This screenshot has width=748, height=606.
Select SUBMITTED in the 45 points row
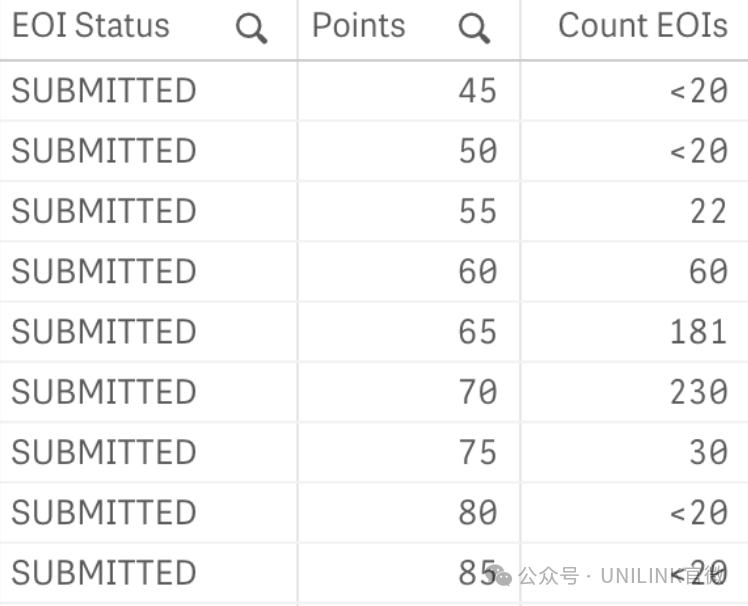click(x=104, y=91)
